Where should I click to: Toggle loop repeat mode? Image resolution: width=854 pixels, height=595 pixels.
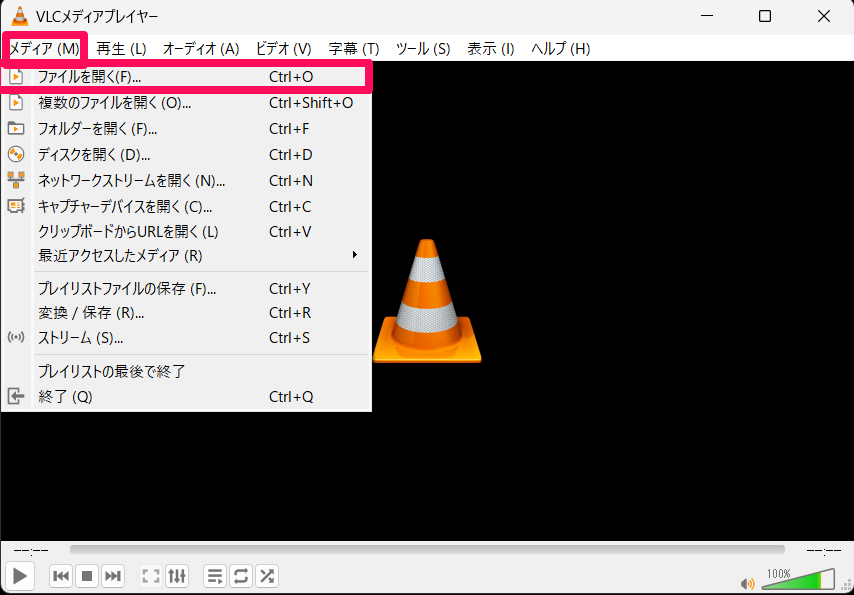241,575
